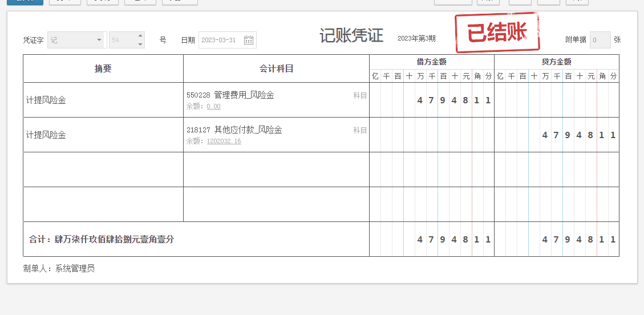Screen dimensions: 644x315
Task: Open the 1202032.16 balance link
Action: pos(224,142)
